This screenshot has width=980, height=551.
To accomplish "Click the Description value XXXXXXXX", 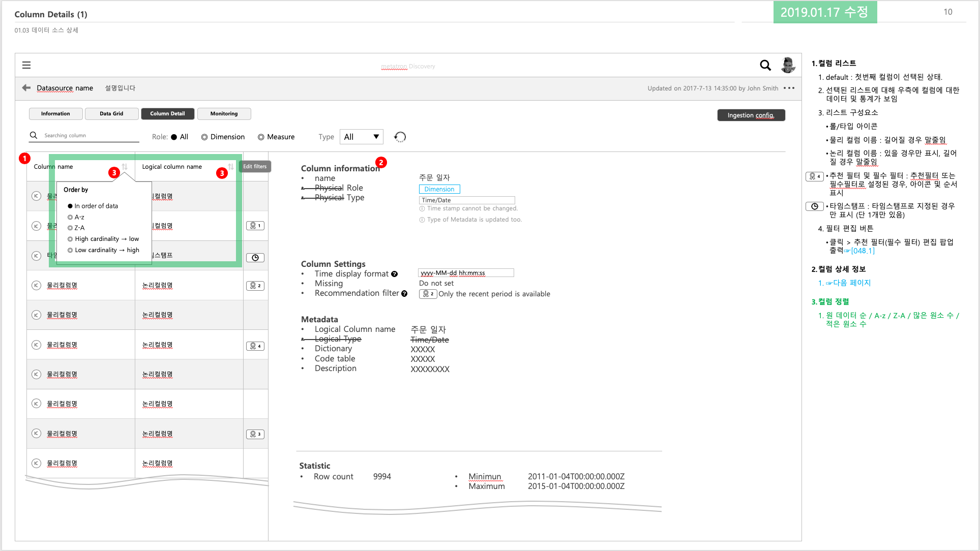I will tap(430, 369).
